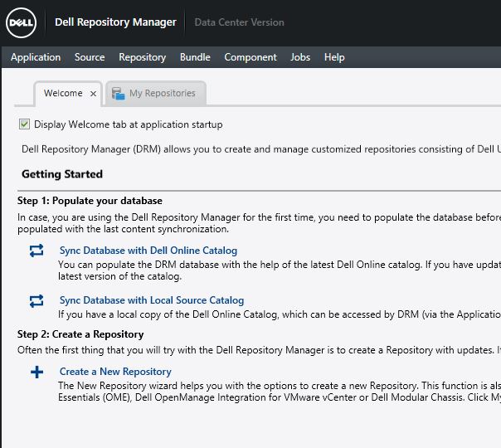Click the Create a New Repository link

click(x=115, y=372)
